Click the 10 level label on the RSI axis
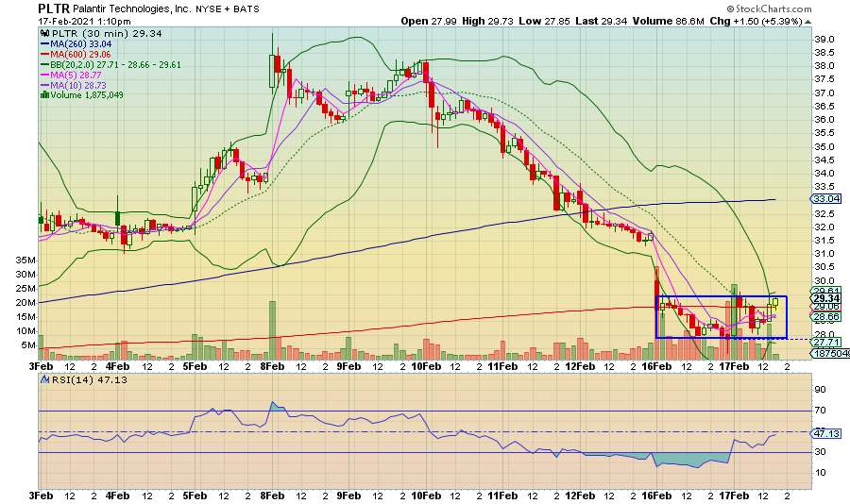The width and height of the screenshot is (850, 504). [820, 473]
